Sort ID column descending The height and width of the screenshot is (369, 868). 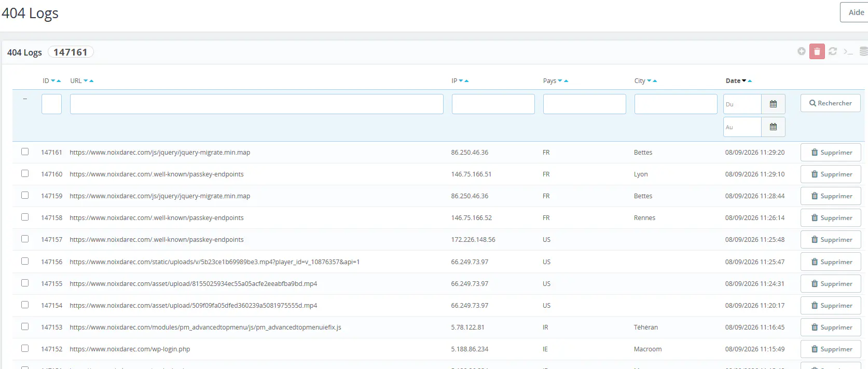tap(53, 81)
